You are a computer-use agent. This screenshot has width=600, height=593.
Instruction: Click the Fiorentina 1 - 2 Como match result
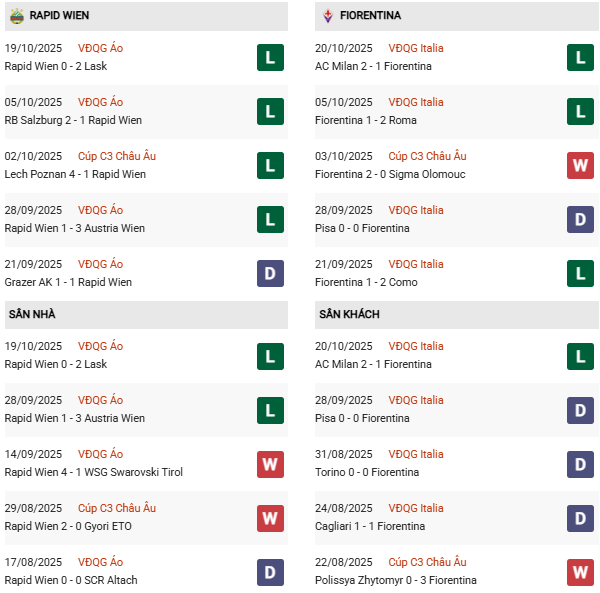click(368, 282)
